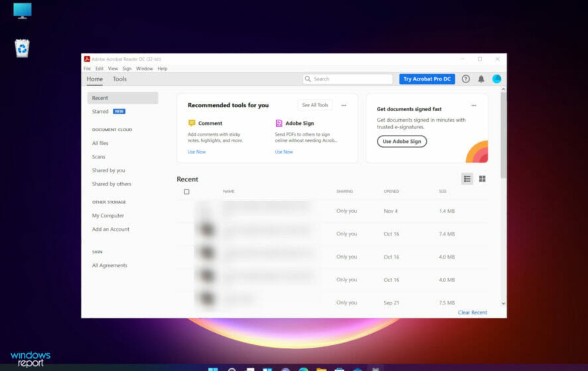Sort by the OPENED column header

(391, 191)
